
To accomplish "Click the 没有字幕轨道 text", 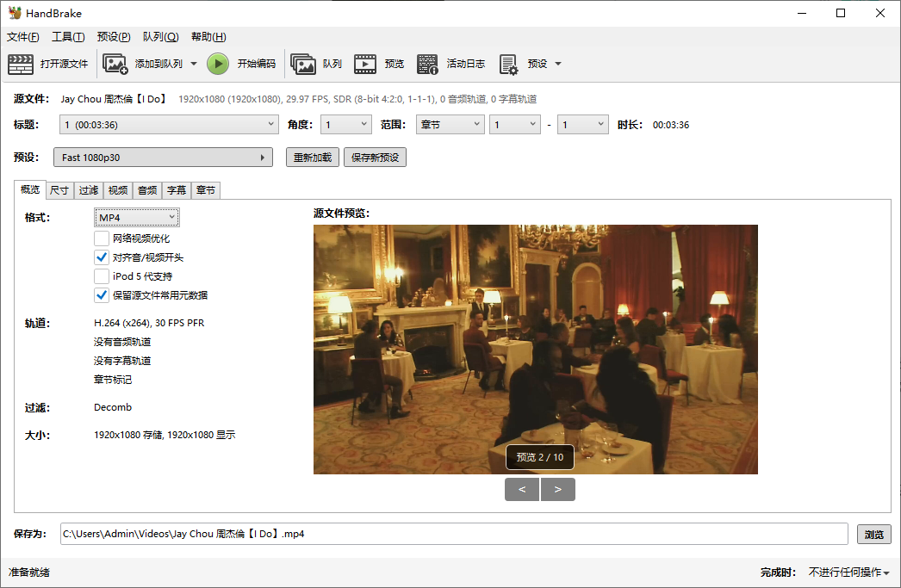I will click(x=122, y=361).
